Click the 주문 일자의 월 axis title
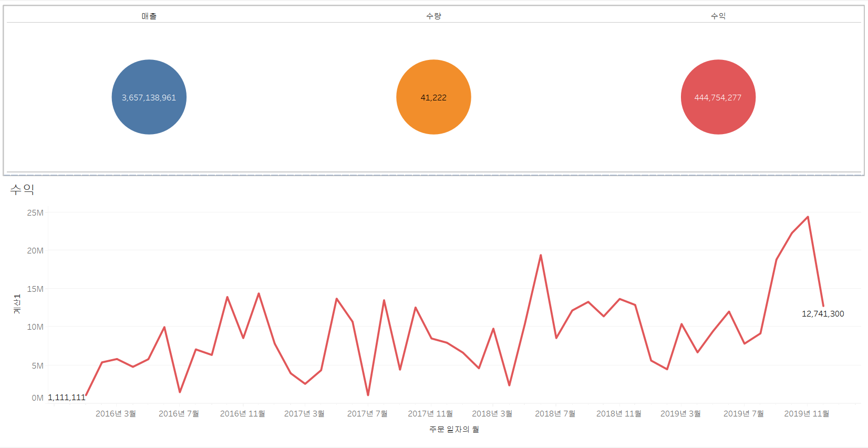The width and height of the screenshot is (868, 448). (454, 430)
